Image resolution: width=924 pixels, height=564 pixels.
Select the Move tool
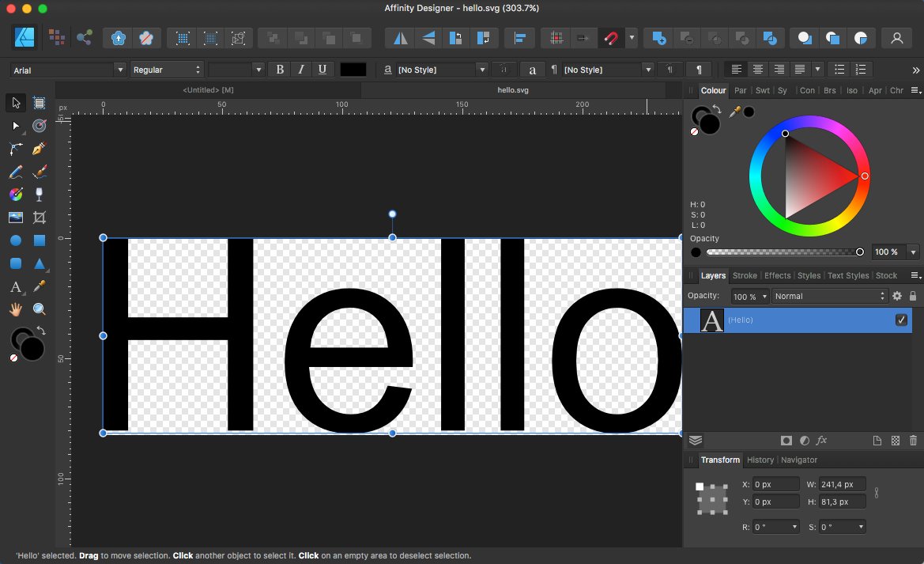tap(16, 103)
